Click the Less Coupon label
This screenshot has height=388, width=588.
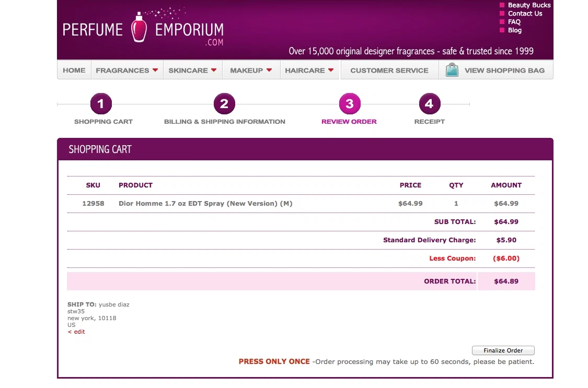coord(452,258)
